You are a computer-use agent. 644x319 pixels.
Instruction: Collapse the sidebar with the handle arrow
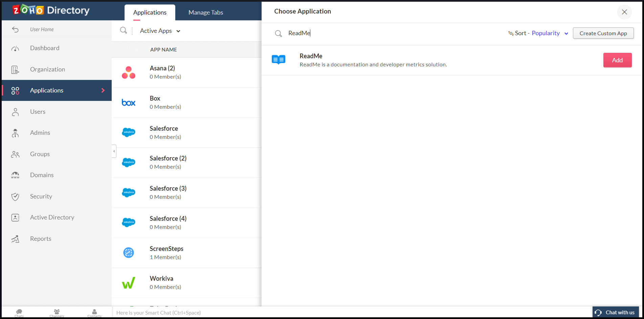click(x=114, y=151)
